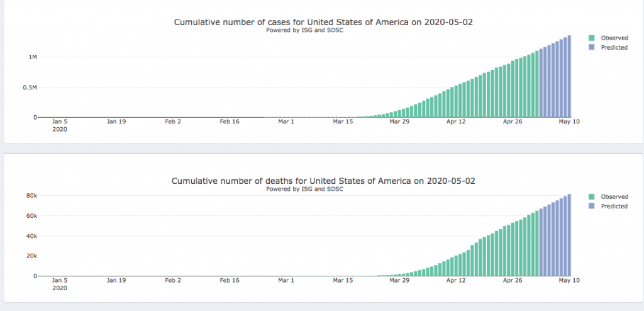644x311 pixels.
Task: Click the '0.5M' y-axis label in cases chart
Action: coord(30,88)
